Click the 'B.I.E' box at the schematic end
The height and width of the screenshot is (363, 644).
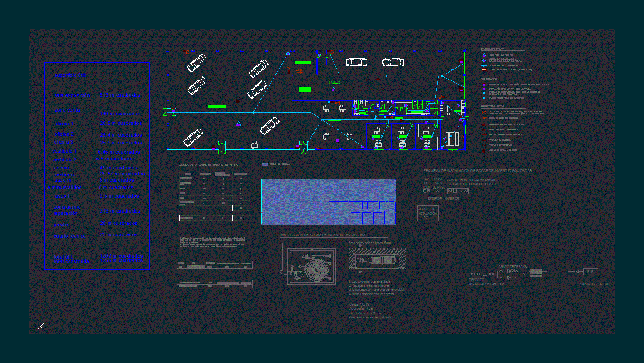[590, 272]
